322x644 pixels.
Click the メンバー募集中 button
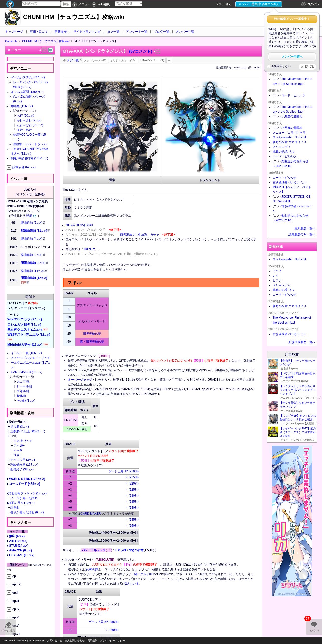[259, 4]
